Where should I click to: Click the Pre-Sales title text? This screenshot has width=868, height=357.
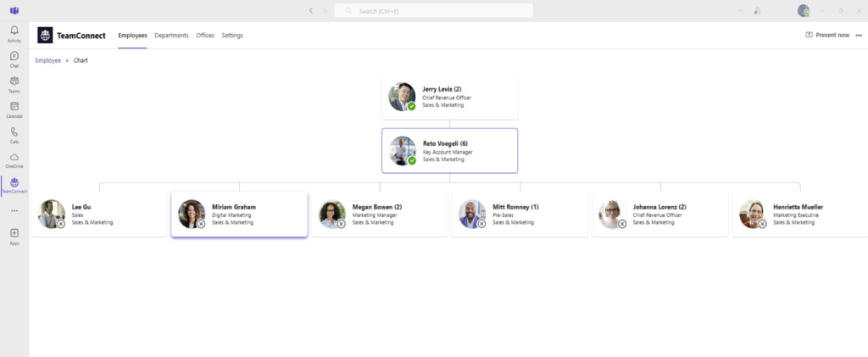pos(504,215)
